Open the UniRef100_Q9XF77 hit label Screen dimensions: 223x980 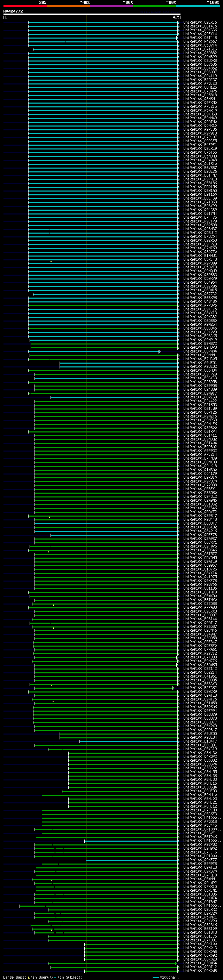(x=200, y=860)
